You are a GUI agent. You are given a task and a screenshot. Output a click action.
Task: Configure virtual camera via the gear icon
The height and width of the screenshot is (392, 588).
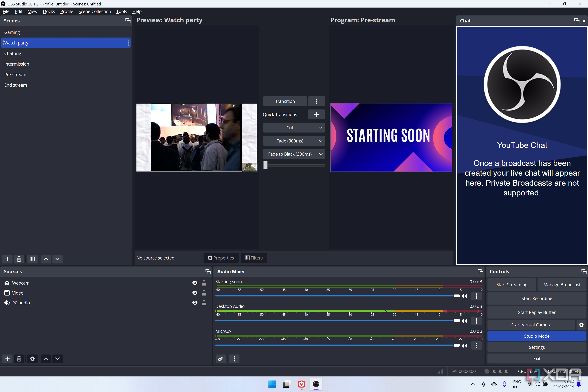point(582,325)
